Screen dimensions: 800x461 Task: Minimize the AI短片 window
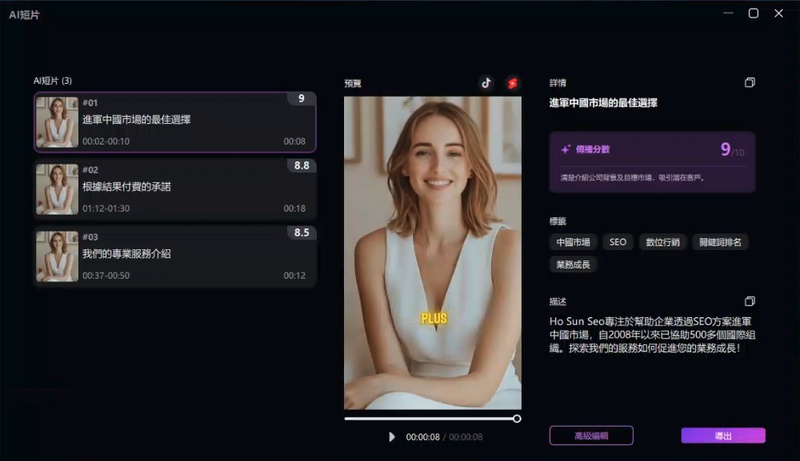(728, 13)
